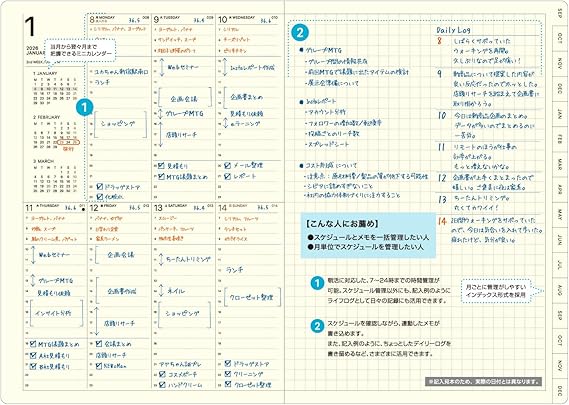569x405 pixels.
Task: Open the 3 MARCH mini calendar heading
Action: 44,161
